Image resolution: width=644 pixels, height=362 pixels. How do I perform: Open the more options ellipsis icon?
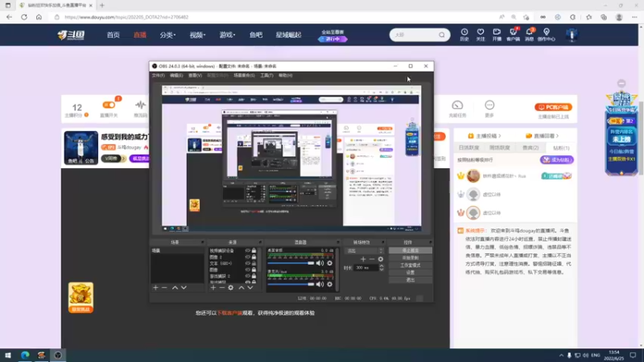pos(489,105)
